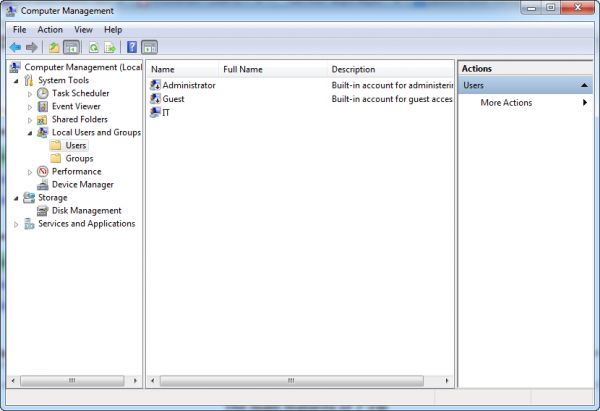Screen dimensions: 600x411
Task: Collapse the System Tools tree node
Action: 16,81
